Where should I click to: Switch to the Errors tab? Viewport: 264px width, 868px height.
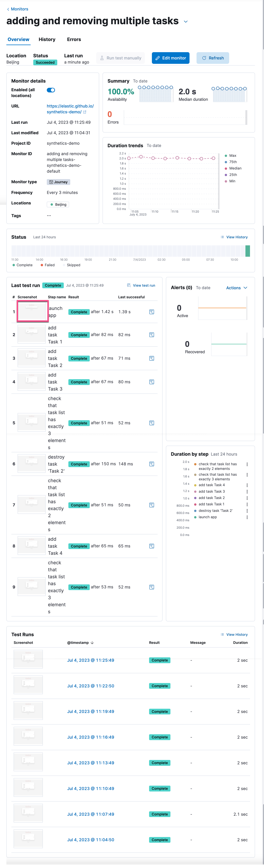[74, 39]
